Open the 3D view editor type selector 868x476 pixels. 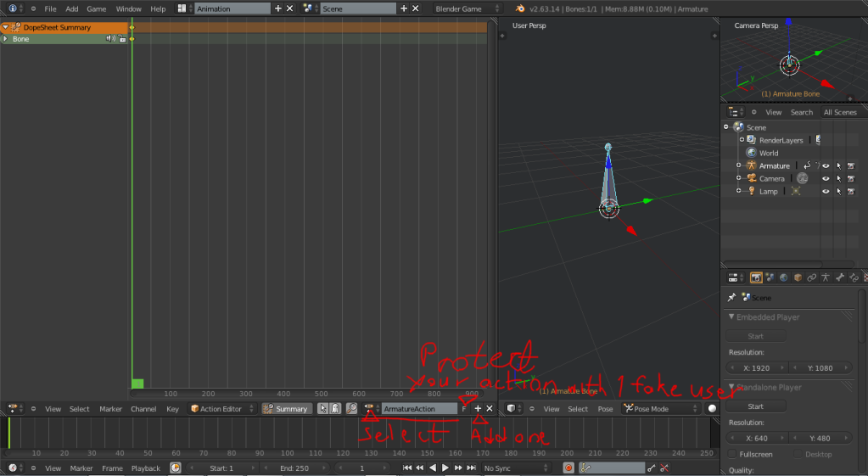(x=513, y=408)
